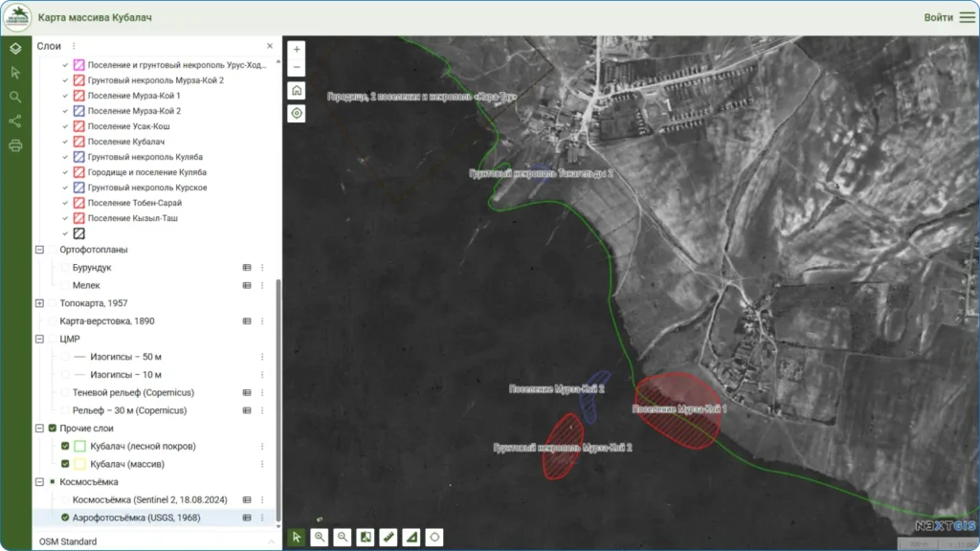Screen dimensions: 980x551
Task: Turn on Космосъёмка (Sentinel 2, 18.08.2024) layer
Action: [x=65, y=499]
